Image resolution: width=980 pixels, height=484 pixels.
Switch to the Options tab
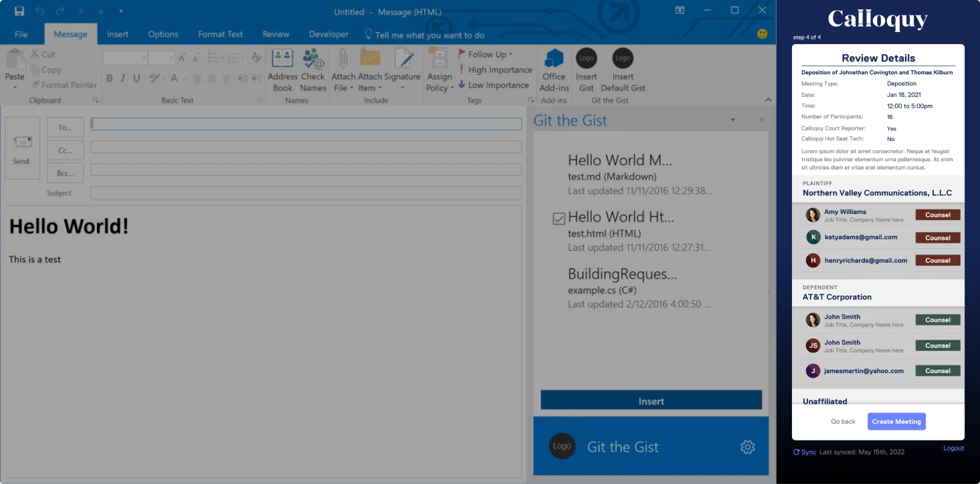pyautogui.click(x=163, y=34)
